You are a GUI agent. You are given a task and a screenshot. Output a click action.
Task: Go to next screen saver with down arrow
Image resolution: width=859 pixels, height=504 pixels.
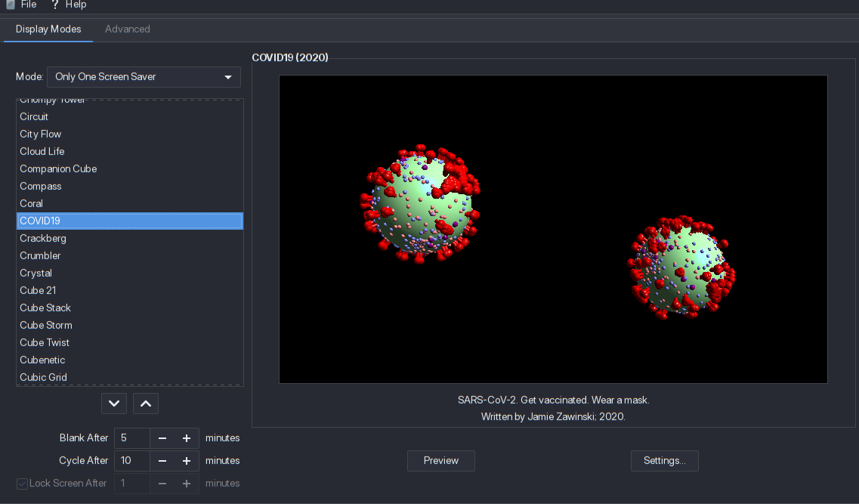(114, 404)
